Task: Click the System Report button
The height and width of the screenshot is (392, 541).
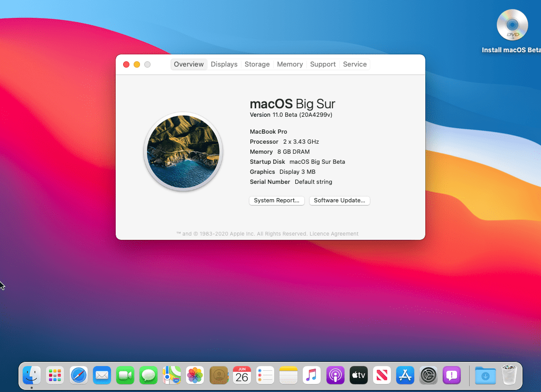Action: click(276, 201)
